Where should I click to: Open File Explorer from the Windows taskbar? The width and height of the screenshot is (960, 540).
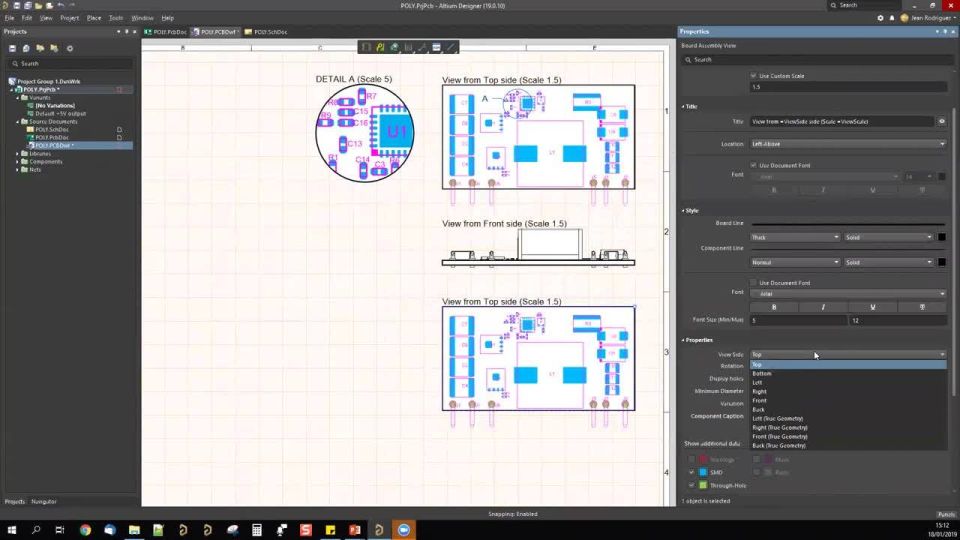coord(134,530)
